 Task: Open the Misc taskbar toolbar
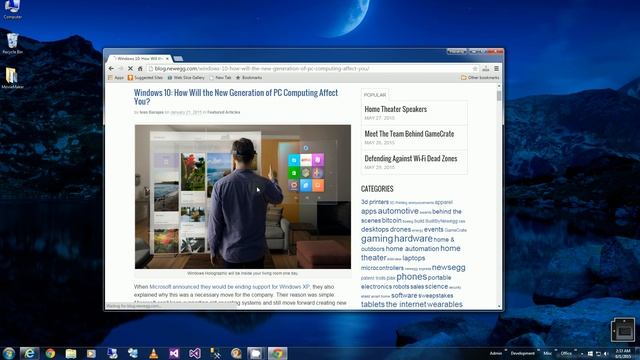tap(548, 353)
